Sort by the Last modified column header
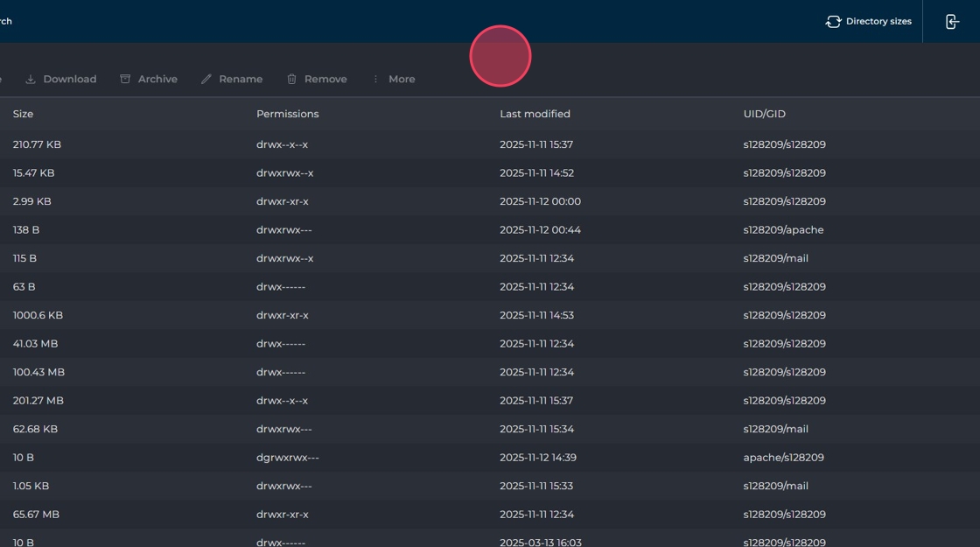This screenshot has width=980, height=547. (x=535, y=114)
